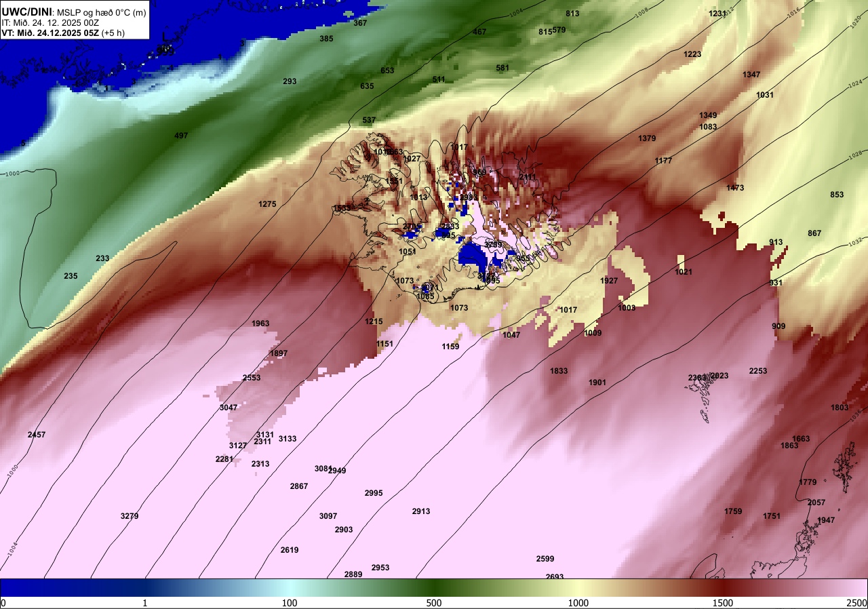Select the 2457 value

click(x=37, y=434)
